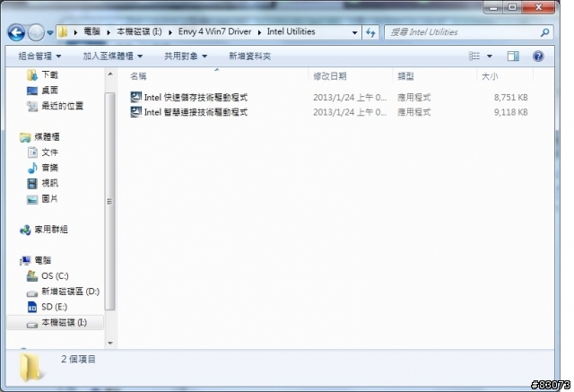Select 媒體櫃 in the navigation pane

[x=47, y=137]
